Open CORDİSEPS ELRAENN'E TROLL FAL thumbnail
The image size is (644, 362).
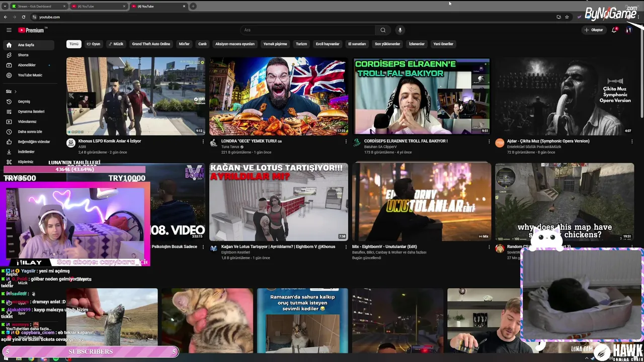422,96
